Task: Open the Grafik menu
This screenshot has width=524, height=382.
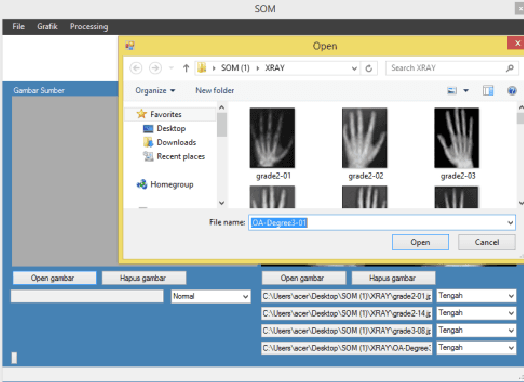Action: [x=47, y=26]
